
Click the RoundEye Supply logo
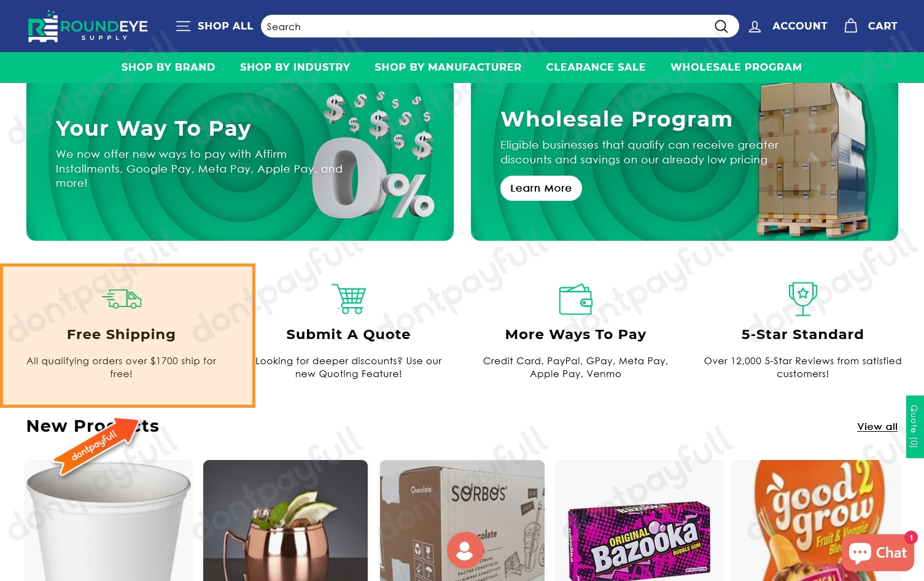[88, 26]
